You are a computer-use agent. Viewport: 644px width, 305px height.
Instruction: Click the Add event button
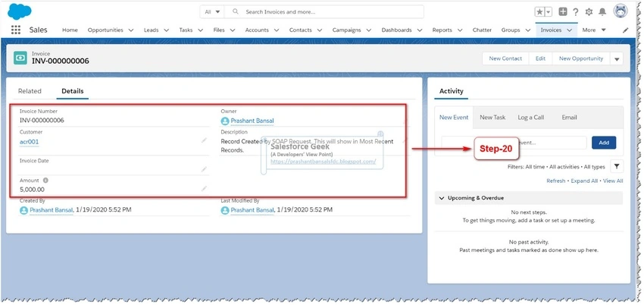pos(604,143)
